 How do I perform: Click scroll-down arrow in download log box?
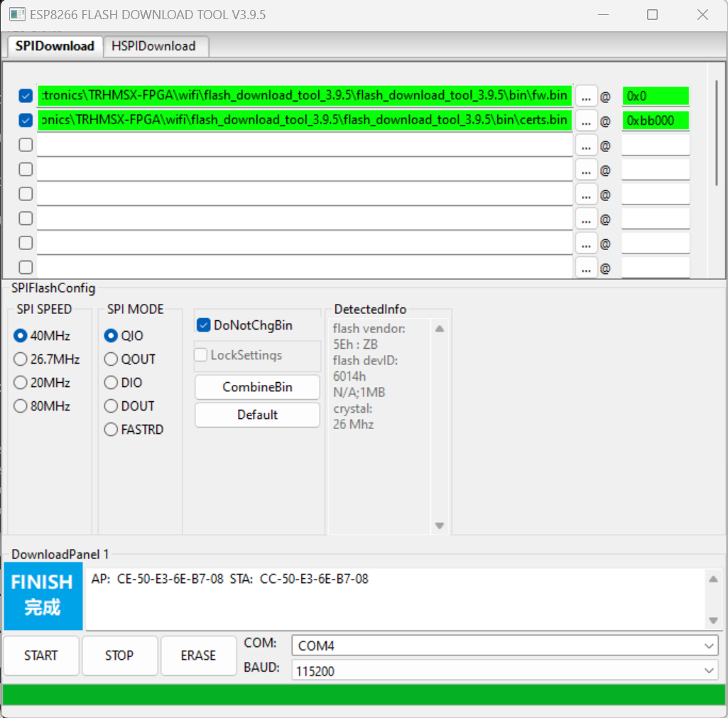pos(713,621)
